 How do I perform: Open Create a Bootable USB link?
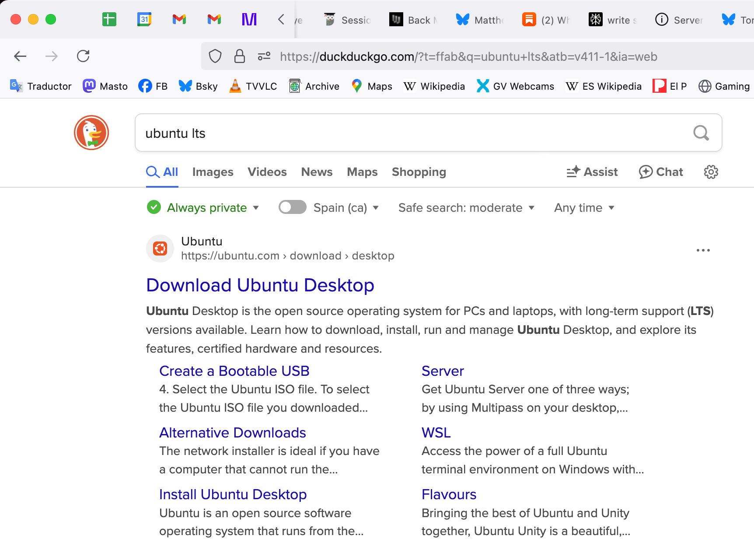coord(234,371)
